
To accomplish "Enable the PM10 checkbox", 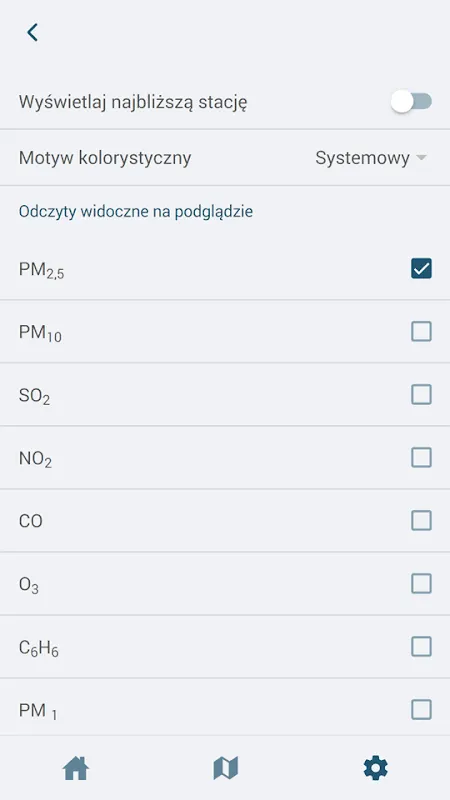I will coord(421,332).
